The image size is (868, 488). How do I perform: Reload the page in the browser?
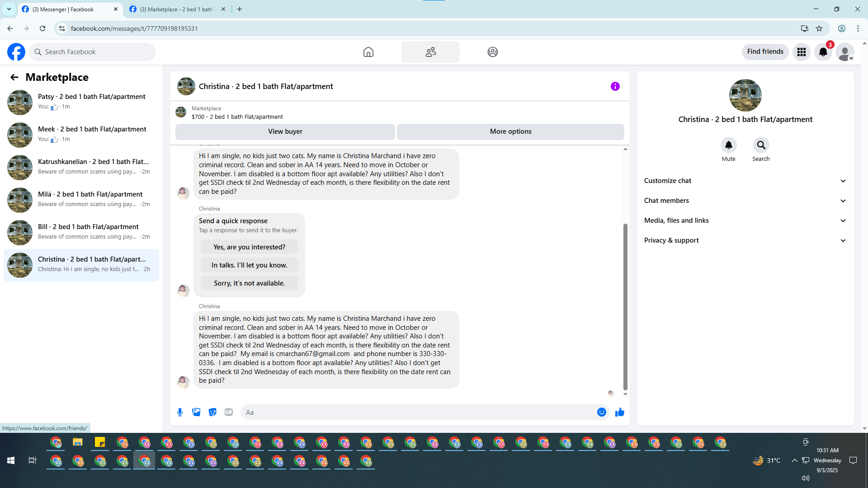pyautogui.click(x=42, y=28)
